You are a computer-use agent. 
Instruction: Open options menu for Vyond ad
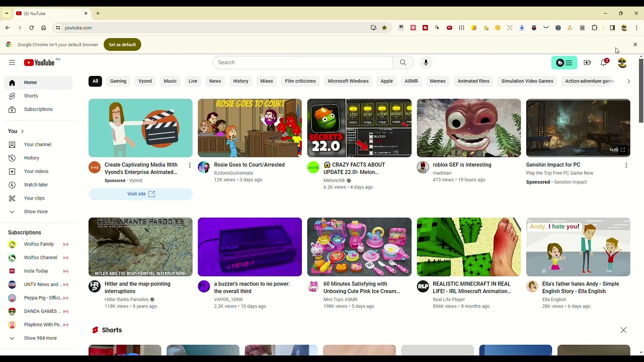[x=190, y=165]
